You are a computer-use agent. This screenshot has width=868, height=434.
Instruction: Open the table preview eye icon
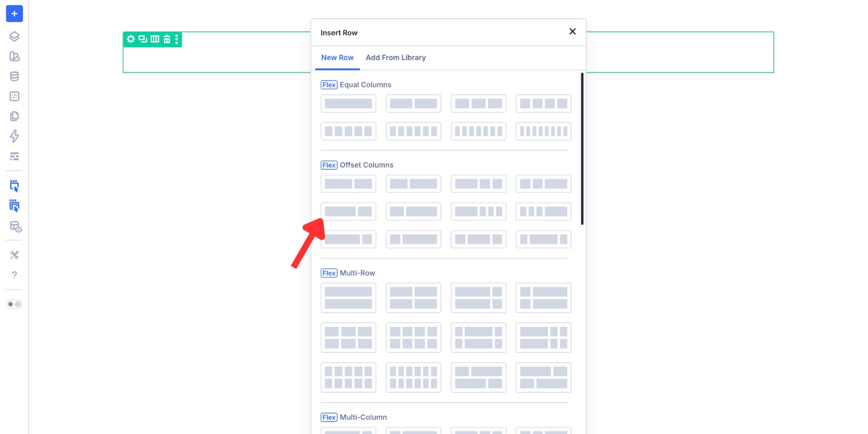pos(15,227)
